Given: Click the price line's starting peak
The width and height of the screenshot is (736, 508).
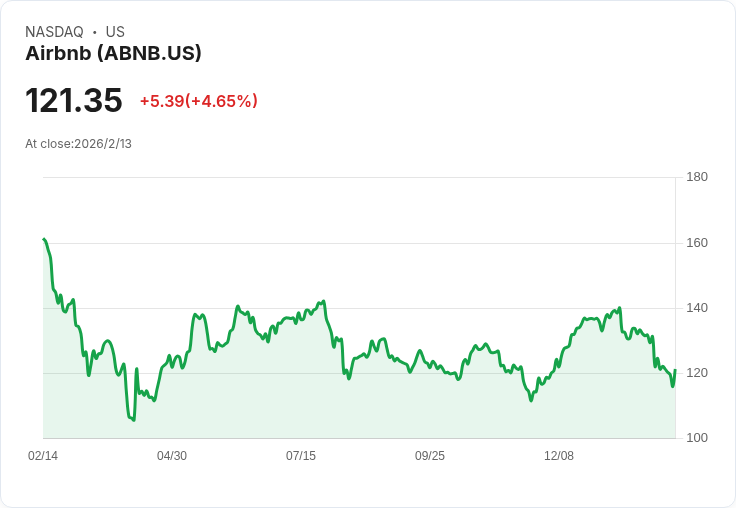Looking at the screenshot, I should (44, 239).
